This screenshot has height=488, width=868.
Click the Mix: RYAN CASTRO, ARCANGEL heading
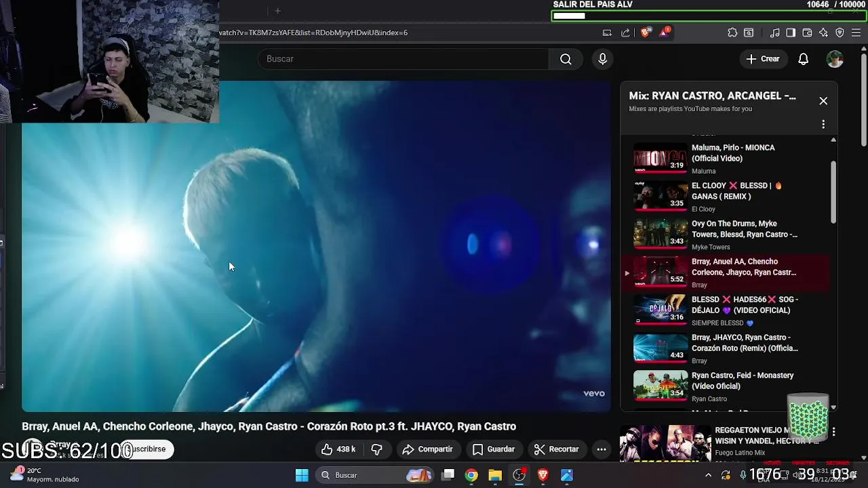point(712,96)
